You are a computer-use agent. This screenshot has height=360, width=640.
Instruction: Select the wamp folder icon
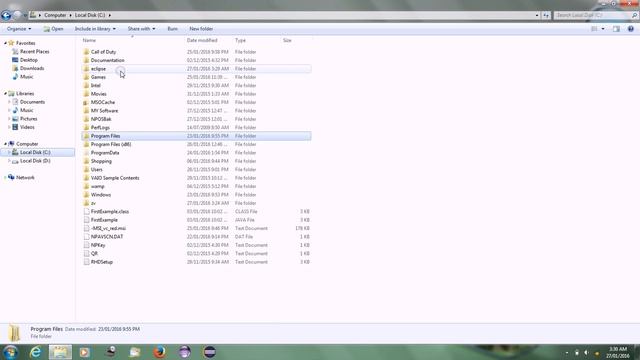[86, 186]
